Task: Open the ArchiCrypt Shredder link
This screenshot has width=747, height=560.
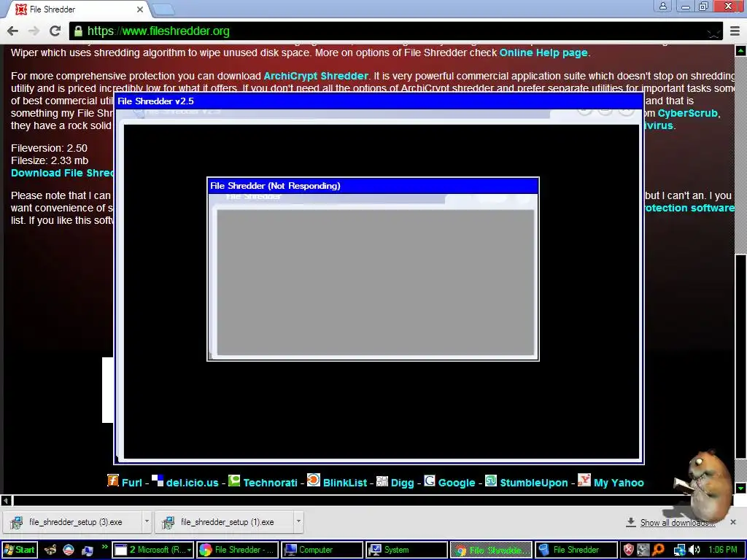Action: point(315,76)
